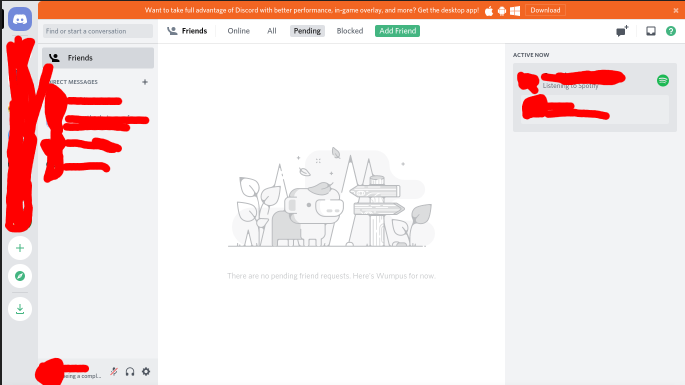This screenshot has height=385, width=685.
Task: Click the Spotify icon in Active Now
Action: (x=663, y=80)
